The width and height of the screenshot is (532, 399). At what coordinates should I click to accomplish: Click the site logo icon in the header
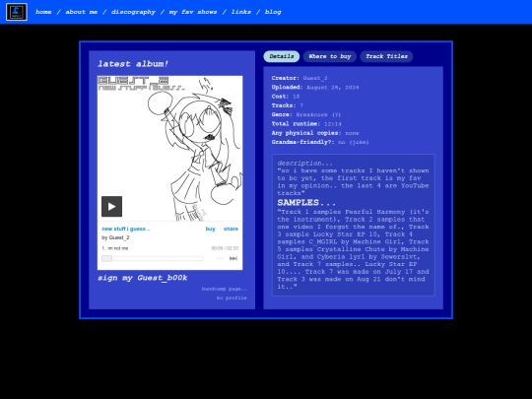pos(17,12)
